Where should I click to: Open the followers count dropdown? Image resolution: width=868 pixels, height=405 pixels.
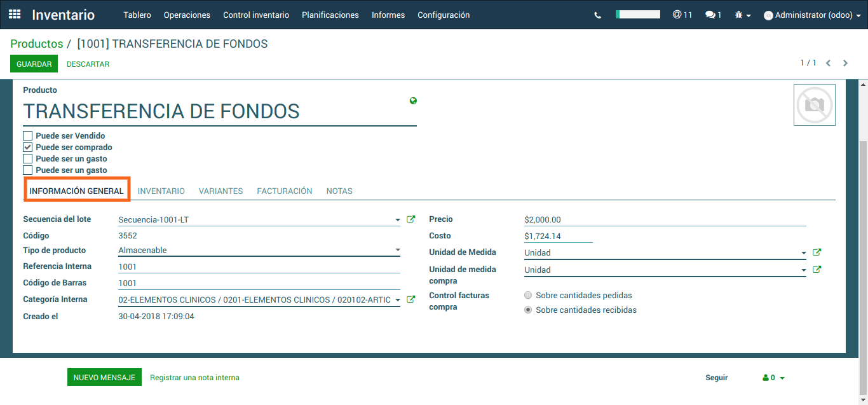click(x=773, y=378)
